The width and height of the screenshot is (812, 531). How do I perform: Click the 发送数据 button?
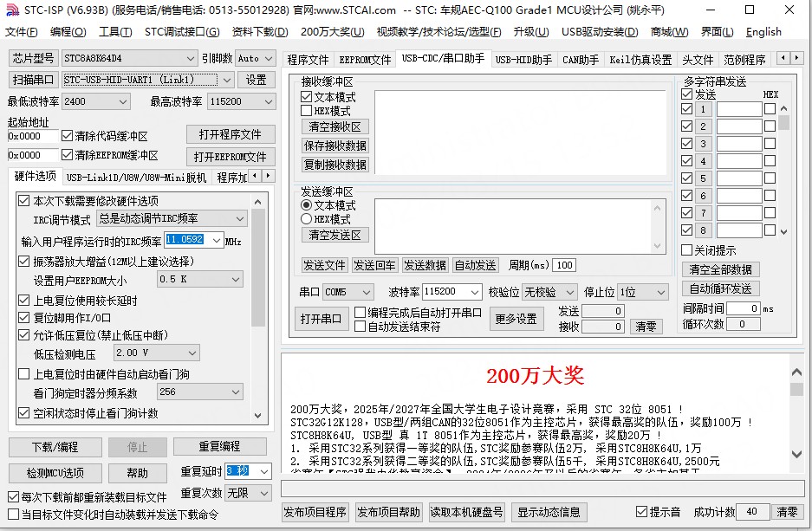pos(425,265)
